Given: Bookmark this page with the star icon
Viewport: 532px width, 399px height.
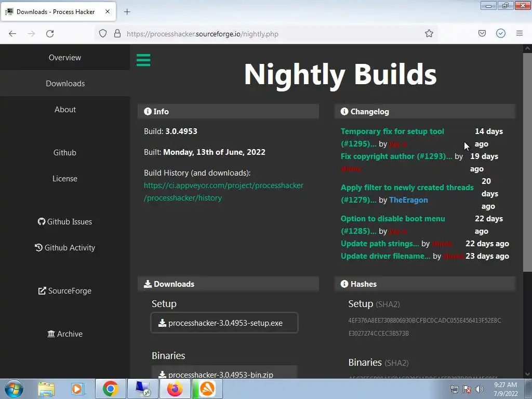Looking at the screenshot, I should coord(429,33).
